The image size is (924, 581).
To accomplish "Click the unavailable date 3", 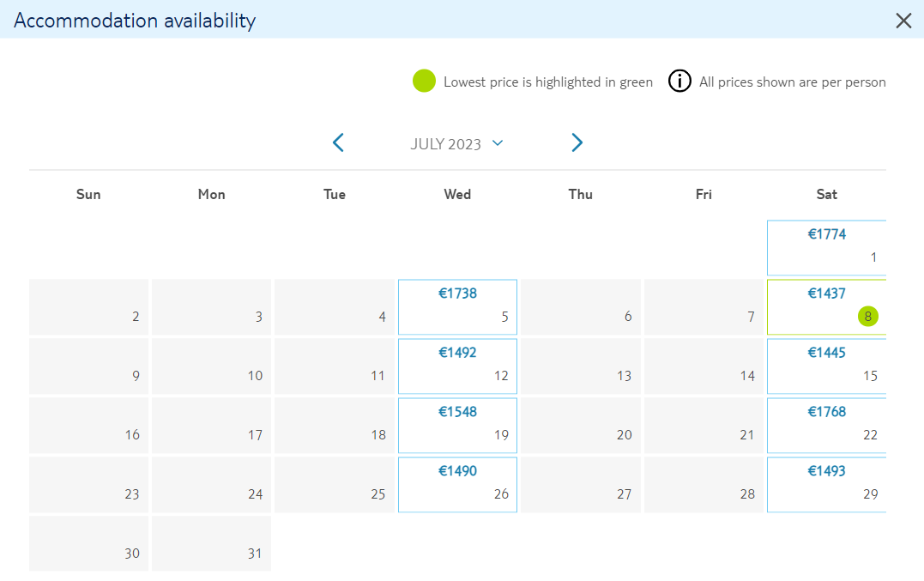I will [212, 307].
